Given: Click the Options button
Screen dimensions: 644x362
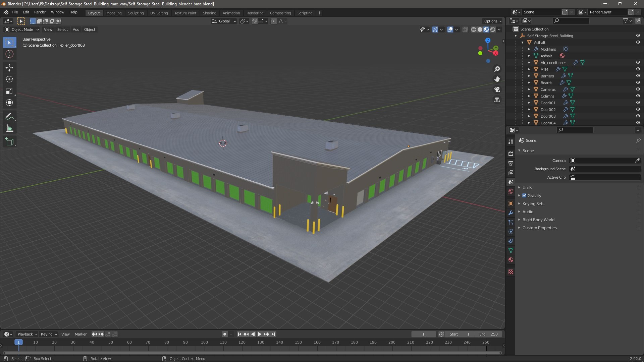Looking at the screenshot, I should tap(492, 21).
